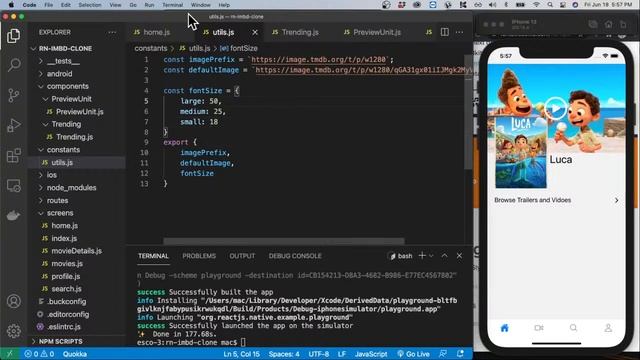
Task: Open Run and Debug view
Action: [x=13, y=125]
